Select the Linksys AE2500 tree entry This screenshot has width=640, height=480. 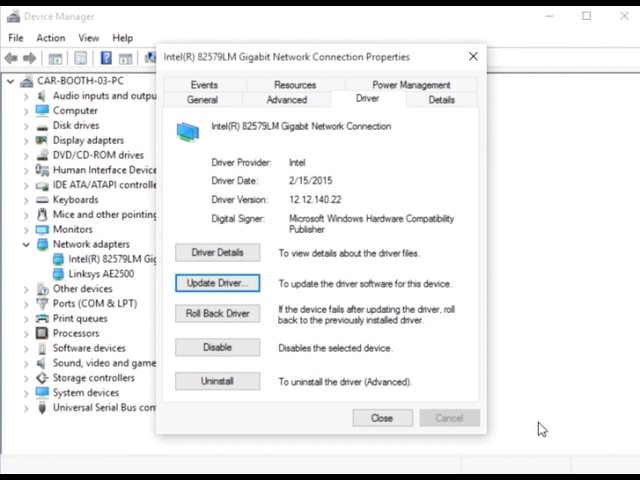pos(101,274)
